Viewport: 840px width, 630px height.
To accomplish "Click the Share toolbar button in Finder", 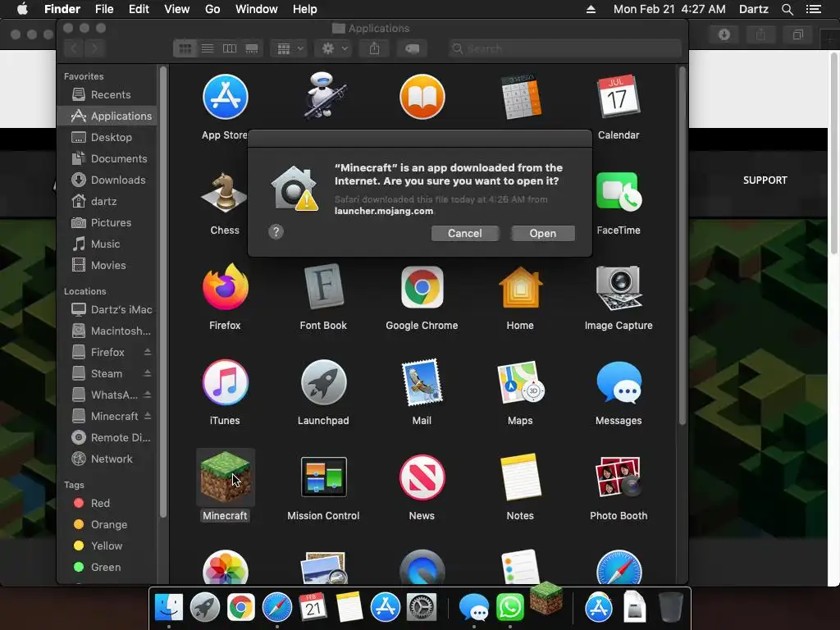I will coord(374,48).
